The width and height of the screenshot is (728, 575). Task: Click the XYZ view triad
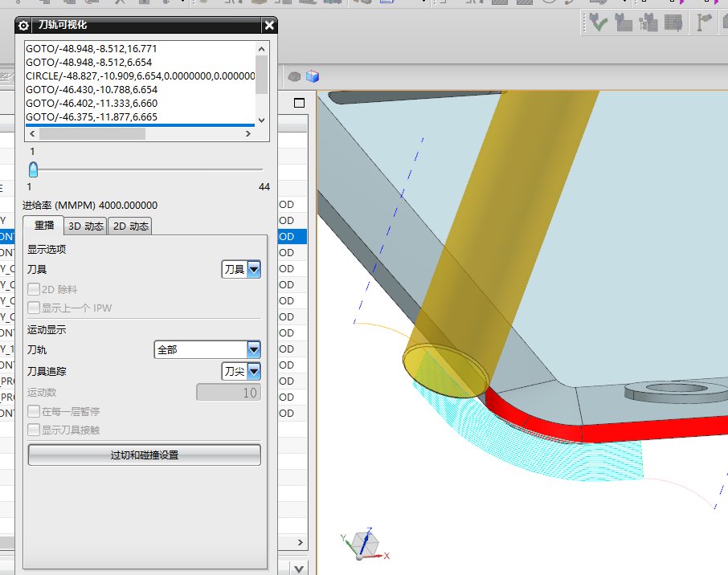pyautogui.click(x=366, y=544)
